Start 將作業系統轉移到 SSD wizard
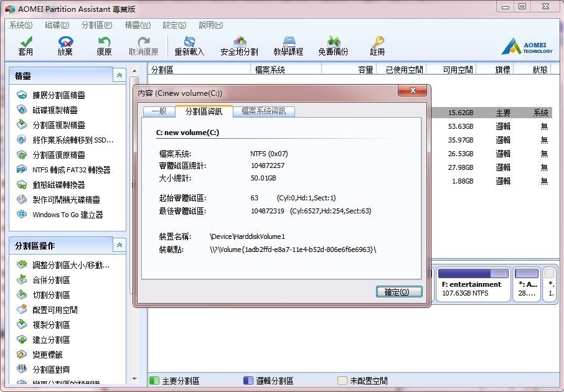This screenshot has width=564, height=392. click(x=73, y=140)
